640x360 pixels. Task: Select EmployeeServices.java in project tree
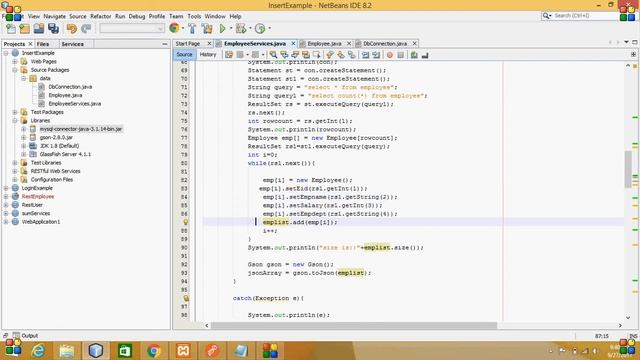(74, 104)
